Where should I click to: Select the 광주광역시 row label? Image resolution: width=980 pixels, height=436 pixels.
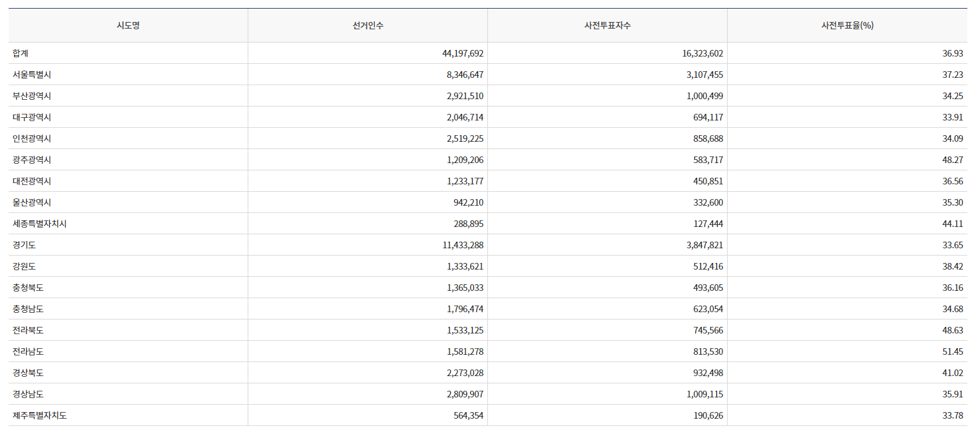point(31,160)
